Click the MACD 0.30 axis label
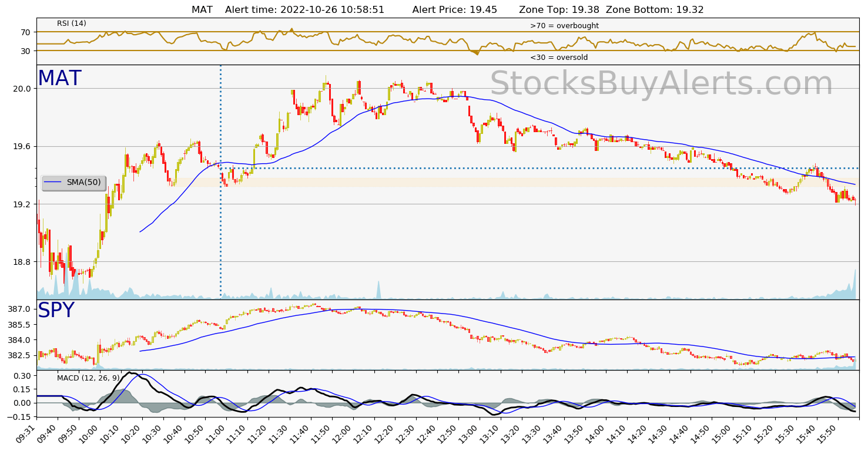The height and width of the screenshot is (451, 868). pos(22,375)
